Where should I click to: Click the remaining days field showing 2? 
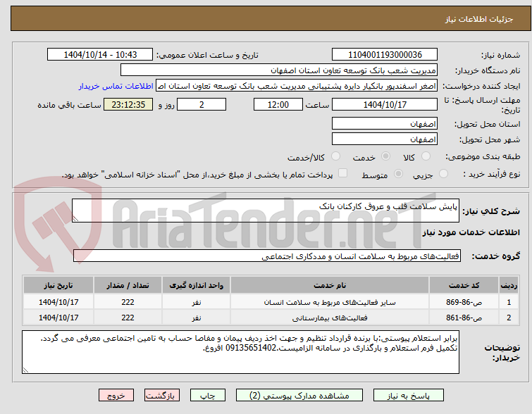pyautogui.click(x=202, y=104)
